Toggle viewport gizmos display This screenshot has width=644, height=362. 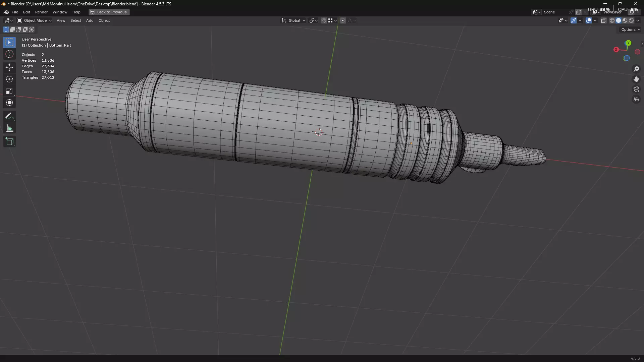coord(574,20)
